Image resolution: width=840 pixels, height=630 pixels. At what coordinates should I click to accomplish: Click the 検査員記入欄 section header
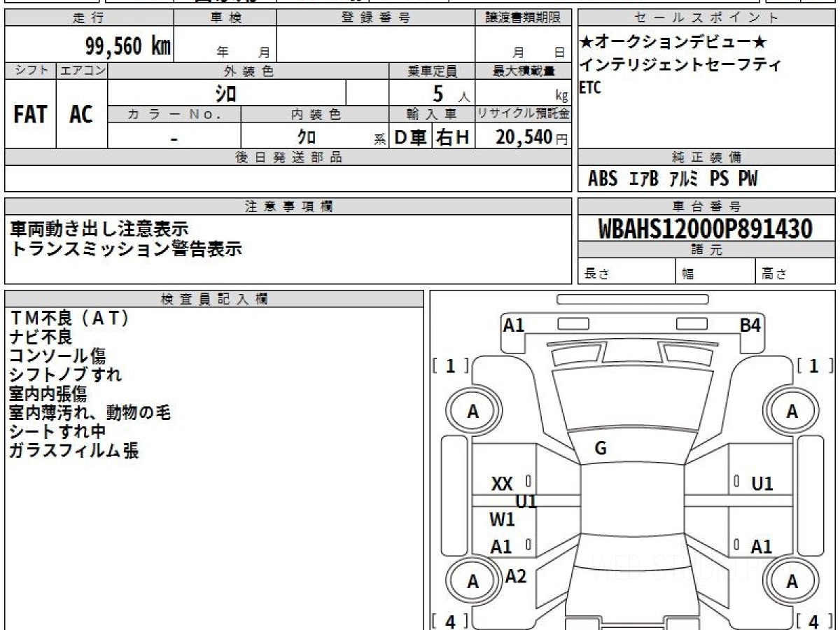click(x=214, y=299)
